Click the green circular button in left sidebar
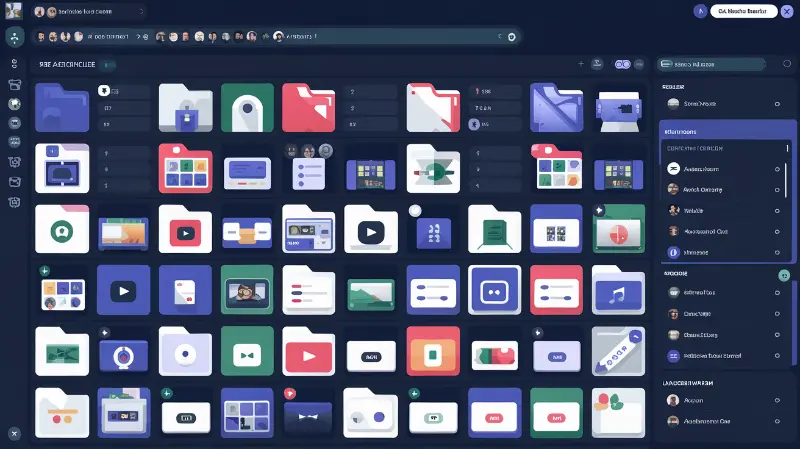Image resolution: width=800 pixels, height=449 pixels. point(15,37)
